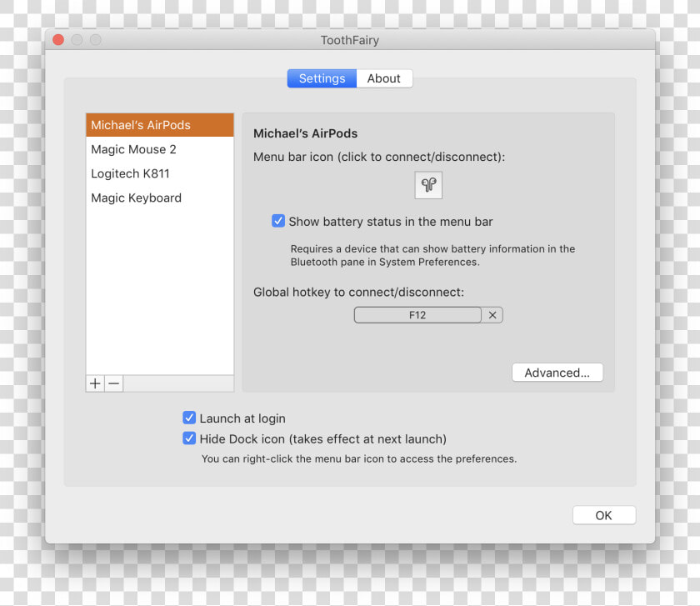Viewport: 700px width, 606px height.
Task: Open the Advanced... options
Action: (557, 373)
